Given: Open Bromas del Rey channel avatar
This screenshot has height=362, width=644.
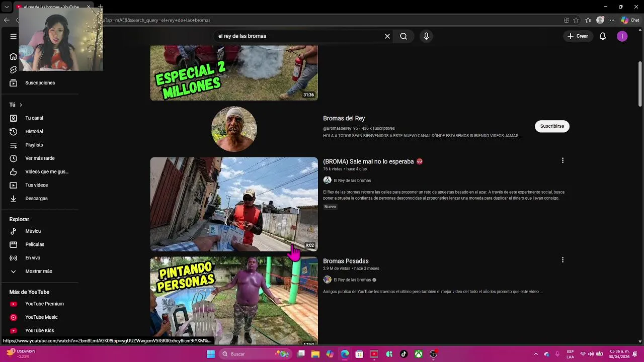Looking at the screenshot, I should [x=234, y=129].
